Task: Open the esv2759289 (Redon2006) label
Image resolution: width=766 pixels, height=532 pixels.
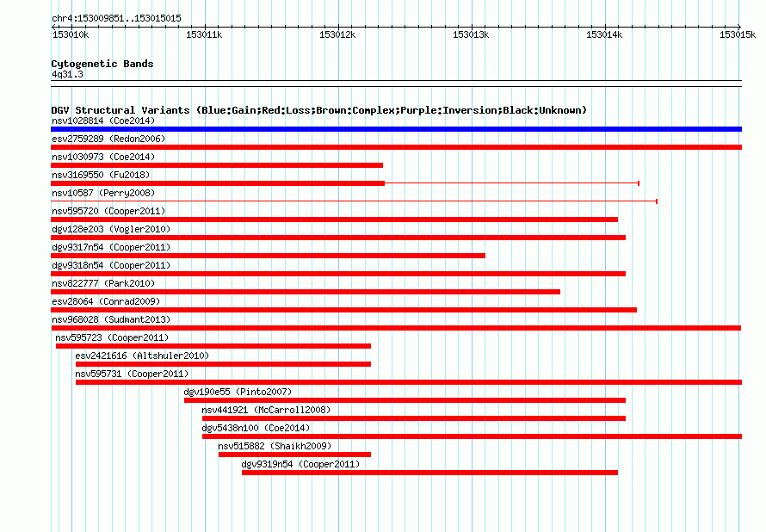Action: pos(108,139)
